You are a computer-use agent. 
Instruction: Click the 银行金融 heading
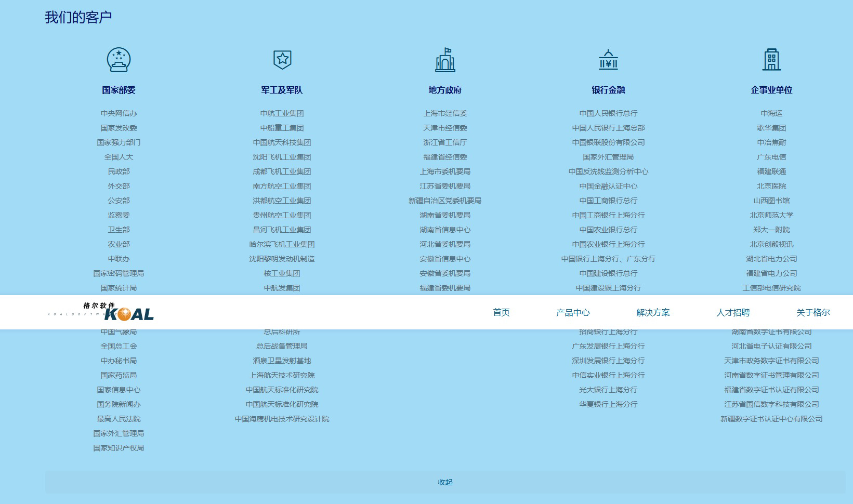coord(608,90)
